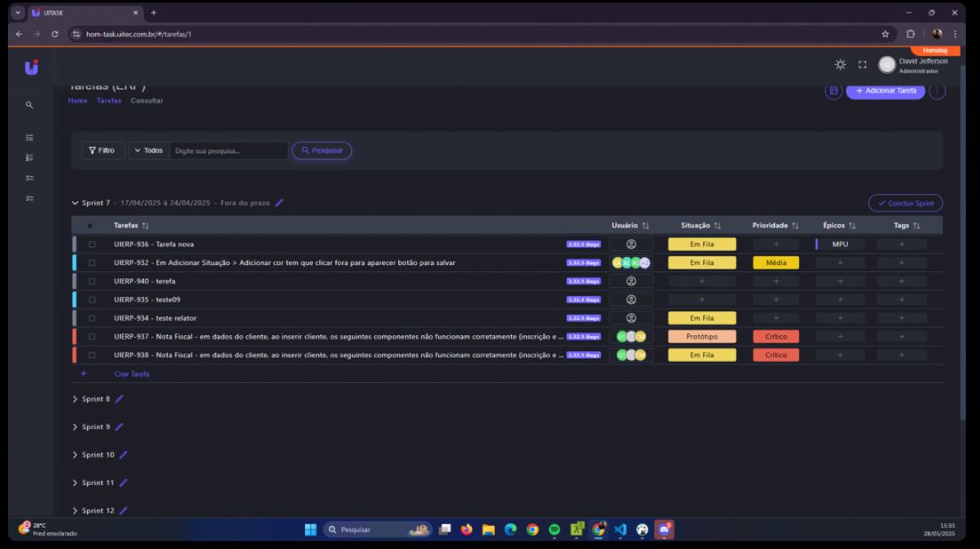Open Spotify from the Windows taskbar

[x=554, y=529]
